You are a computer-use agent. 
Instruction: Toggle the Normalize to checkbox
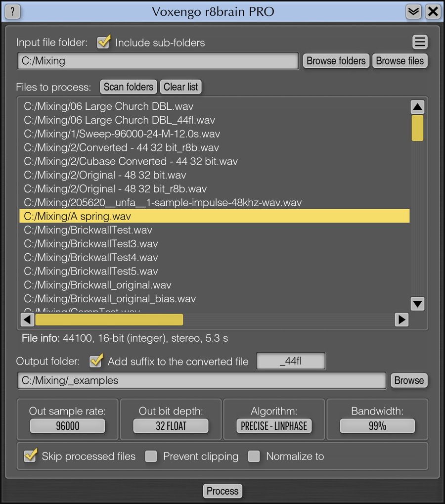click(x=254, y=456)
